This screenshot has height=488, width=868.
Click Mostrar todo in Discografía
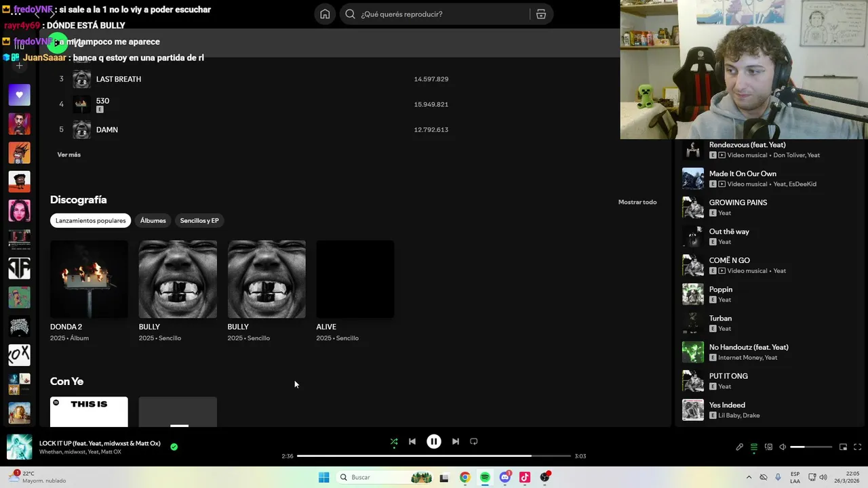(x=637, y=202)
